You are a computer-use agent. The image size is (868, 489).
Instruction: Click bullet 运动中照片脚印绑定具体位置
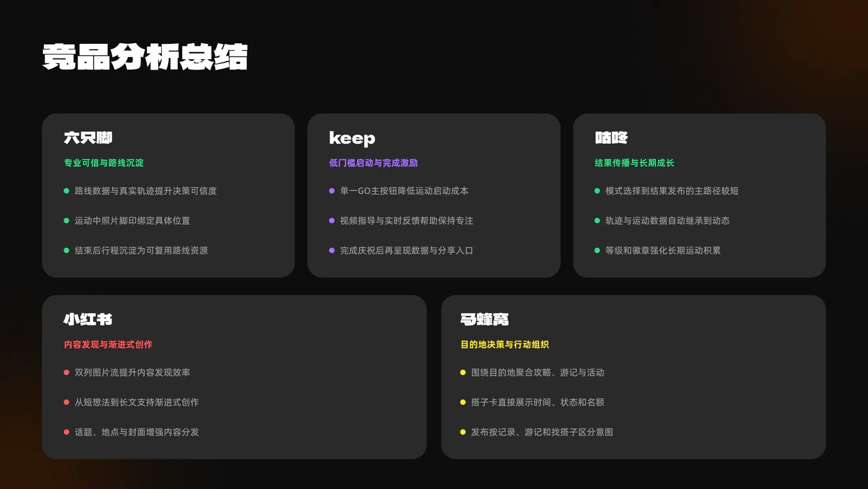click(132, 221)
